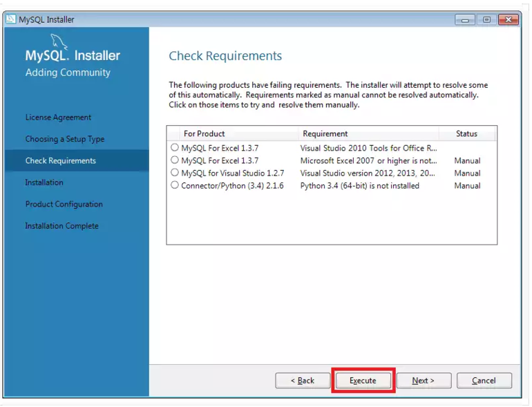Go to Choosing a Setup Type step

click(x=65, y=139)
